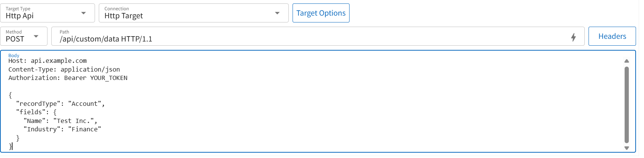Click the POST method value

coord(15,39)
